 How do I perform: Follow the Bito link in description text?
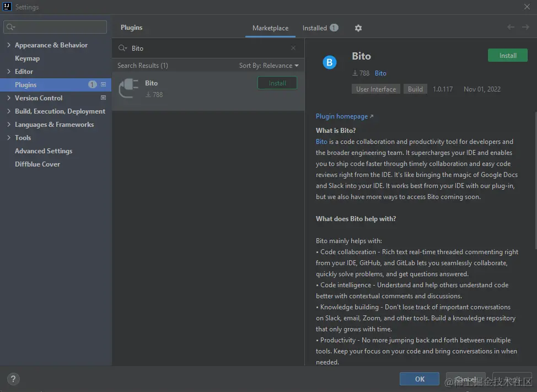click(x=321, y=142)
